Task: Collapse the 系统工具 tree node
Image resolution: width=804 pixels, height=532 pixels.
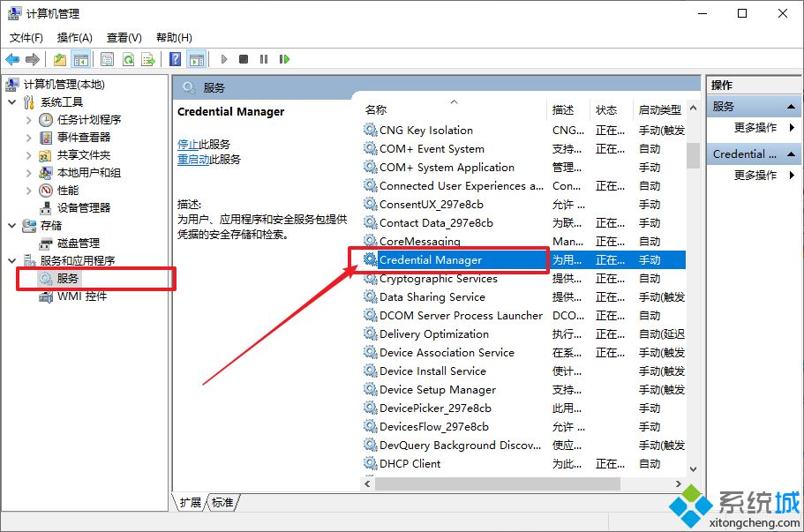Action: [12, 102]
